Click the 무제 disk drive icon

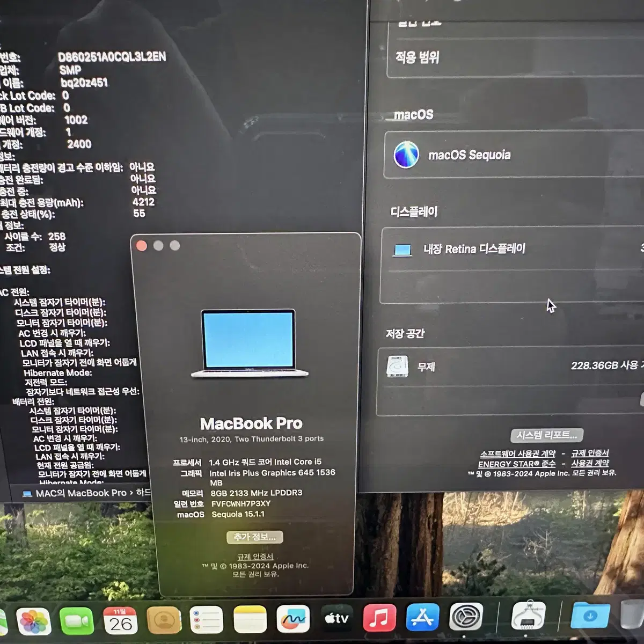398,368
